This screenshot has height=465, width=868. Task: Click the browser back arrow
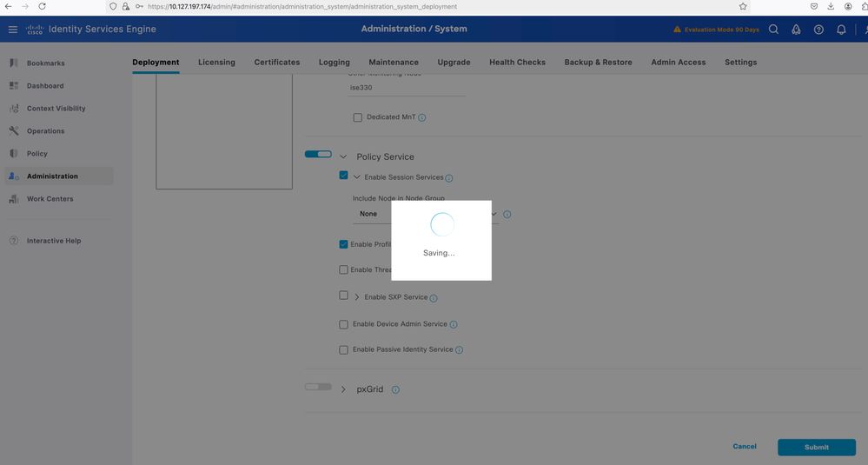9,7
